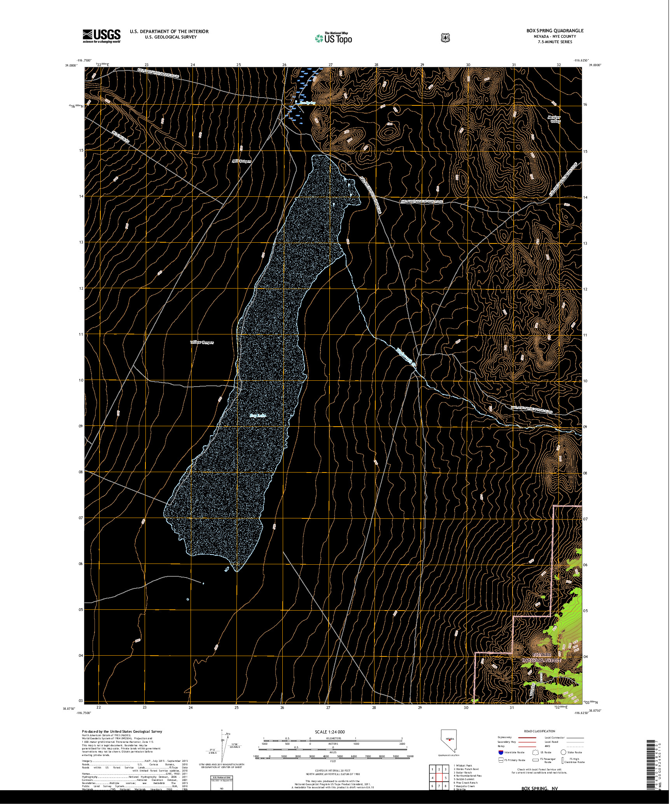Click 'UTM GRID AND 2017 MAGNETIC NORTH' caption
Image resolution: width=672 pixels, height=812 pixels.
coord(222,764)
